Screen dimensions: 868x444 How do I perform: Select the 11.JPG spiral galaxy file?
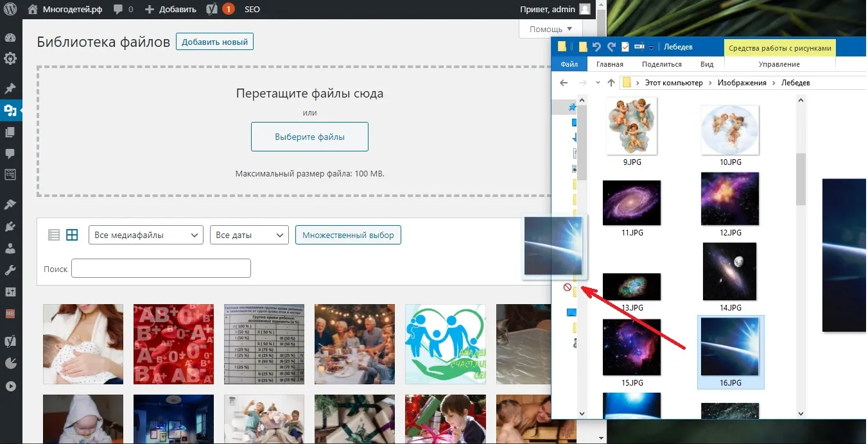[x=632, y=203]
